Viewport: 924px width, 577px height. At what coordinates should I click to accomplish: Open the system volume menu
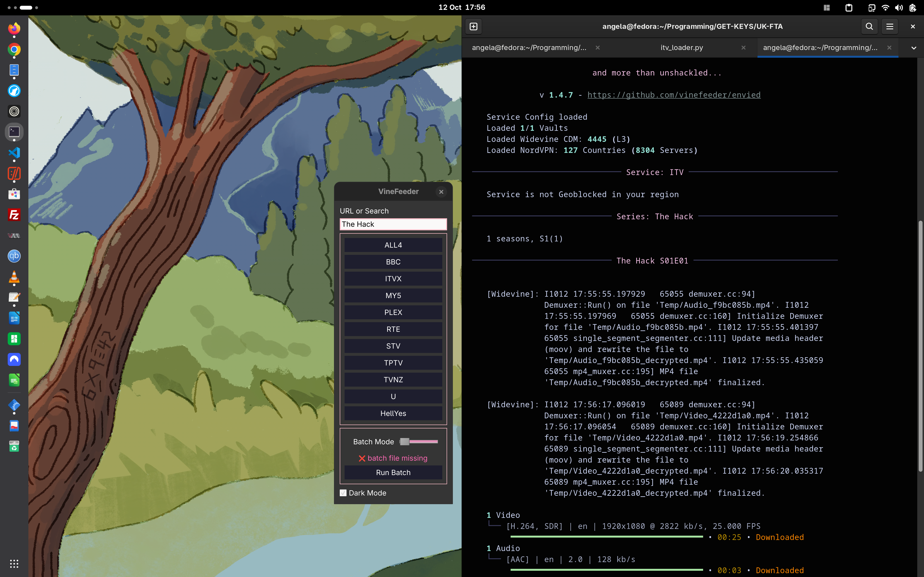click(x=899, y=8)
